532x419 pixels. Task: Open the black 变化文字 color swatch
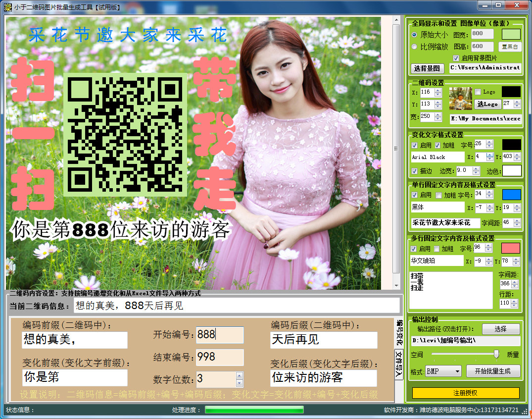pos(512,145)
